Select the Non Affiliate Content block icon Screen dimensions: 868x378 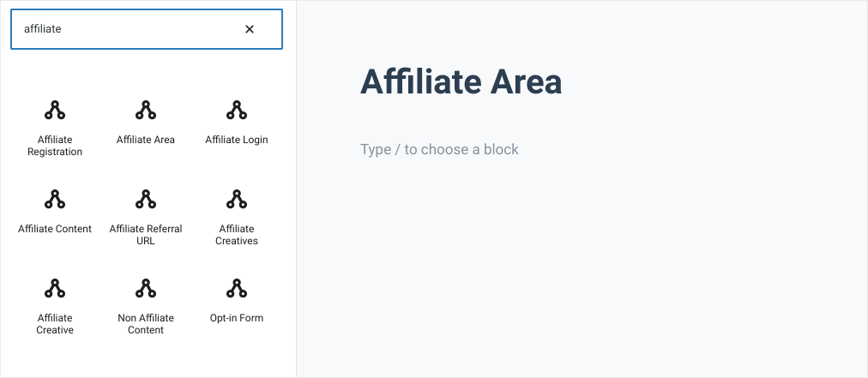146,288
